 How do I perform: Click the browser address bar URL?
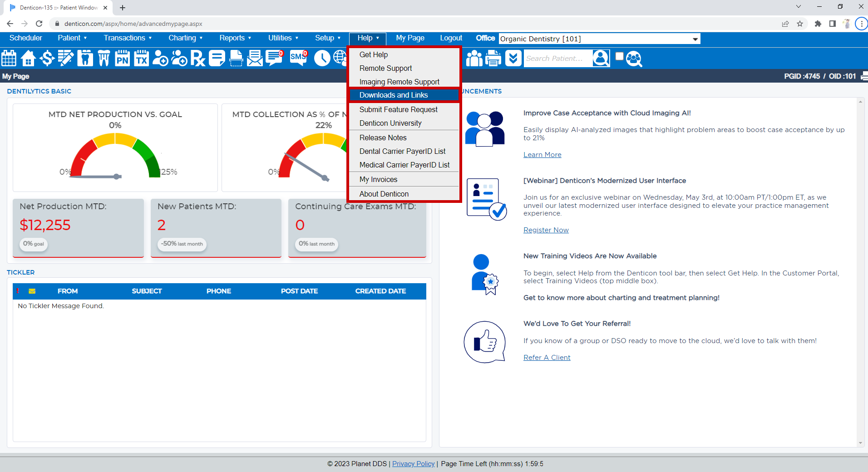133,24
